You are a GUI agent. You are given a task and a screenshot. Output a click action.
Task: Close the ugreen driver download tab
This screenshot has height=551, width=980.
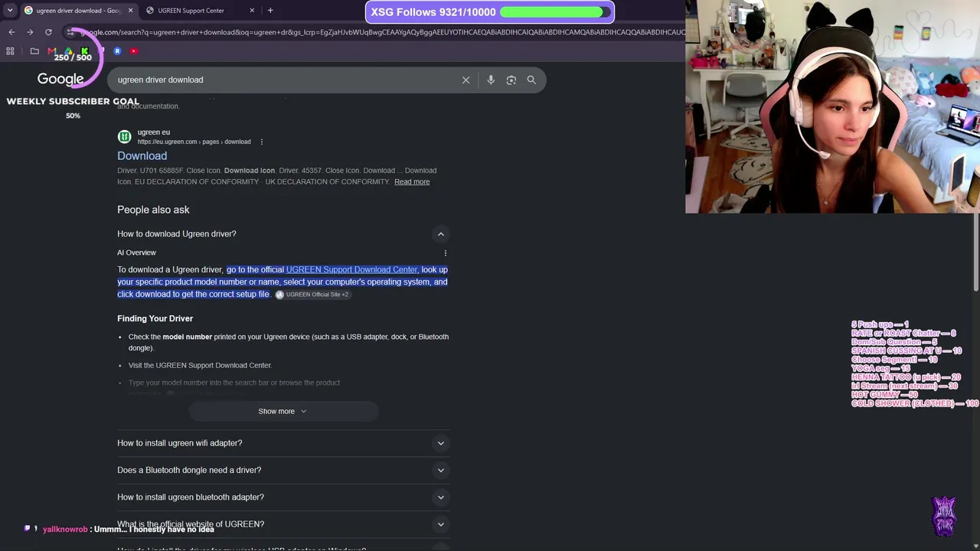(130, 11)
